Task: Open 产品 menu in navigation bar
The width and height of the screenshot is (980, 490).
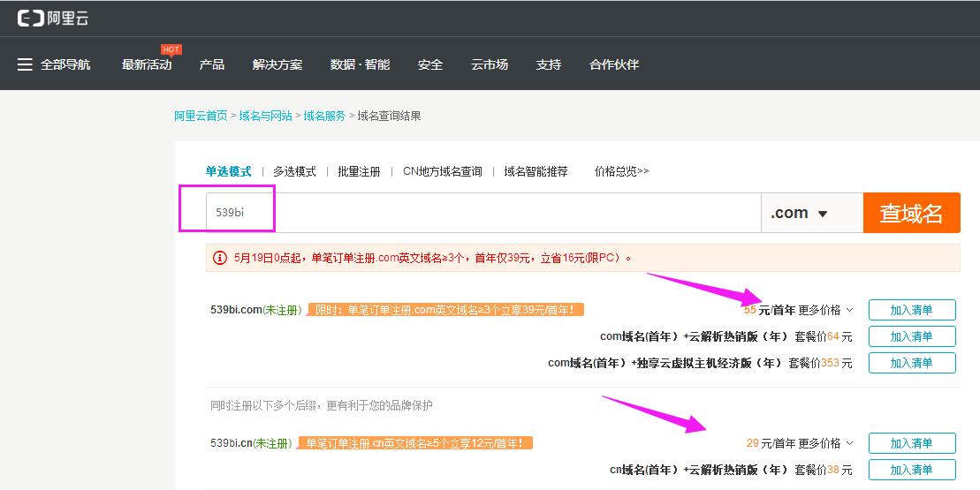Action: pyautogui.click(x=212, y=64)
